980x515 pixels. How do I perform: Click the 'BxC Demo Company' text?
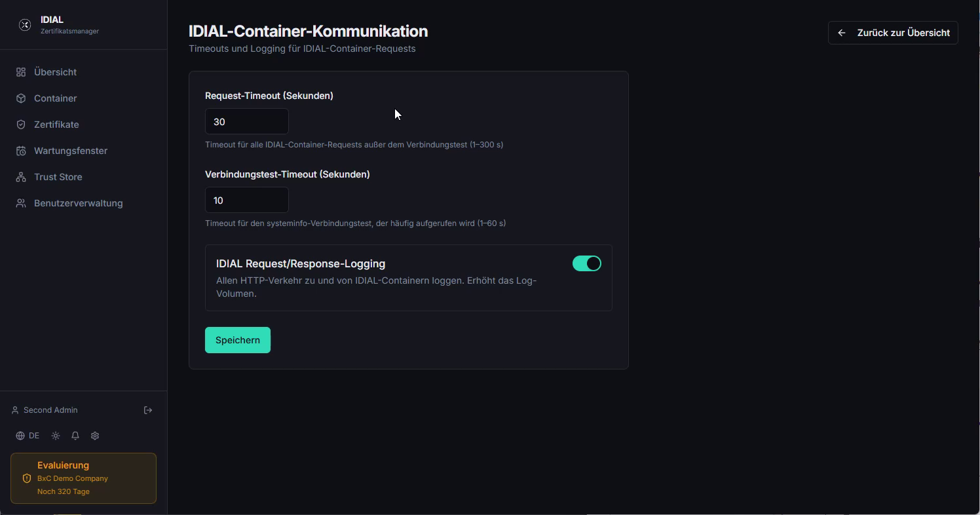73,478
